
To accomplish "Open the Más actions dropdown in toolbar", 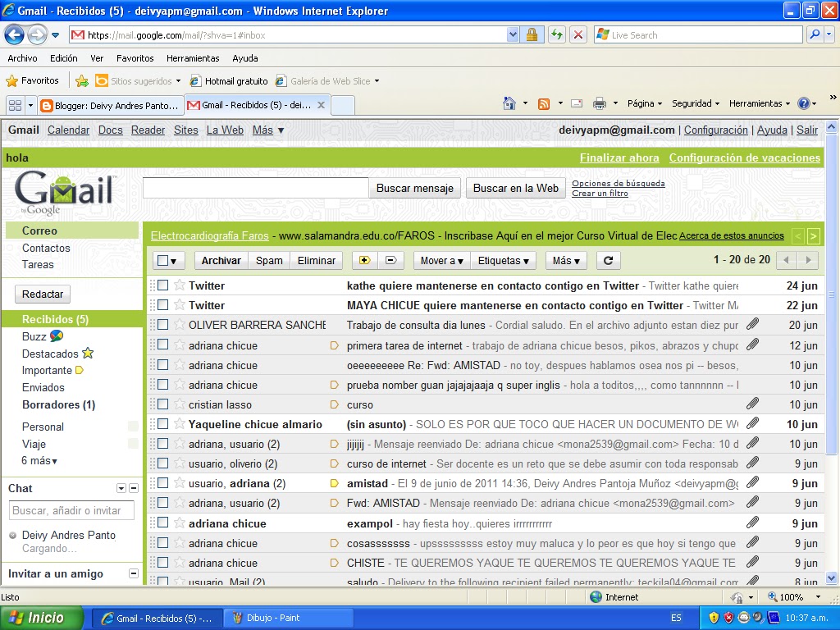I will tap(566, 260).
